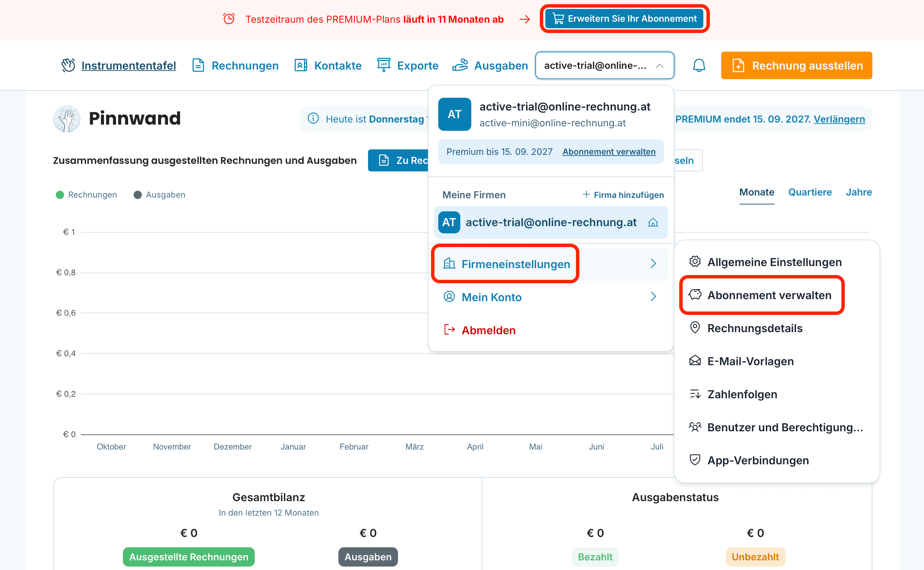Click the grey Ausgaben badge under Gesamtbilanz
The image size is (924, 570).
click(x=368, y=557)
